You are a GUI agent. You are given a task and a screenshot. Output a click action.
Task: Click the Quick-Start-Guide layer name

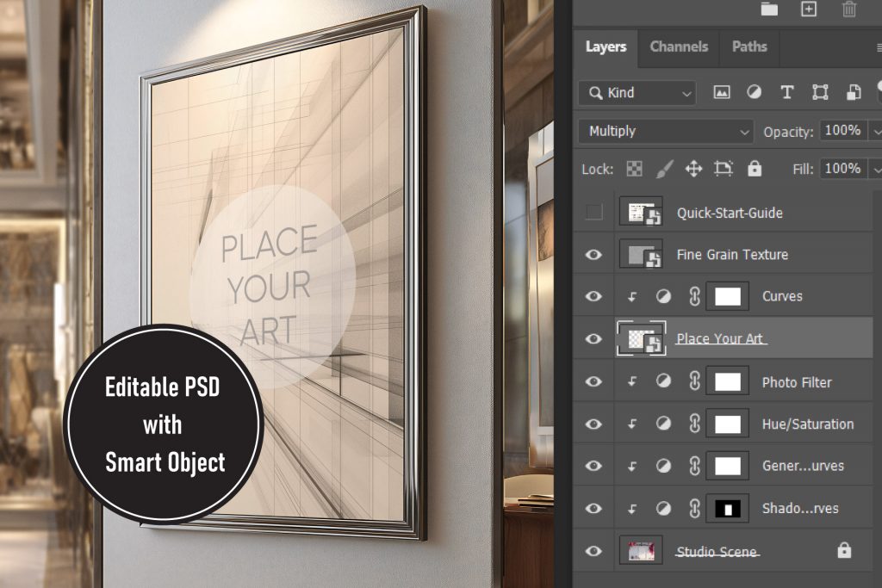coord(730,213)
